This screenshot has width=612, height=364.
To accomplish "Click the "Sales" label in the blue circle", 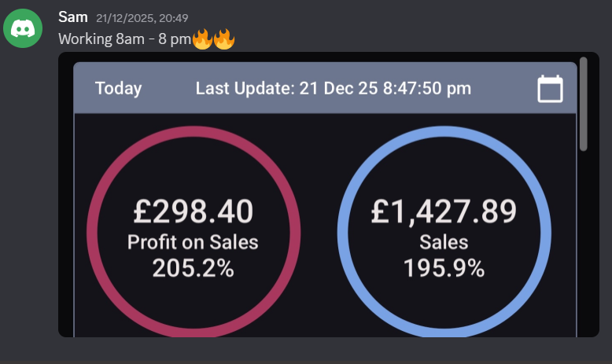I will [444, 242].
